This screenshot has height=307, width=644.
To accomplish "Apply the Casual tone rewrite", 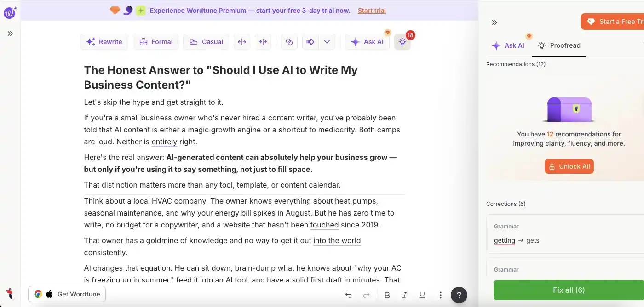I will click(206, 42).
